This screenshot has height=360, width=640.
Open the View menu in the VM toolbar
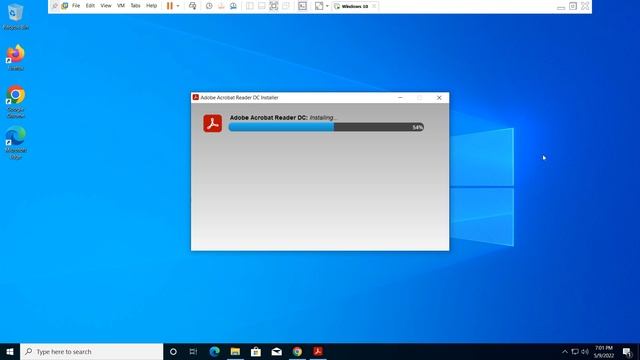(106, 6)
